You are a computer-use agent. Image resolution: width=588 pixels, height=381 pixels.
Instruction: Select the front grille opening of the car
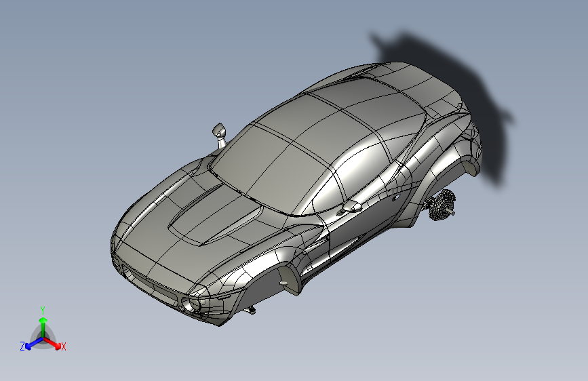point(150,284)
